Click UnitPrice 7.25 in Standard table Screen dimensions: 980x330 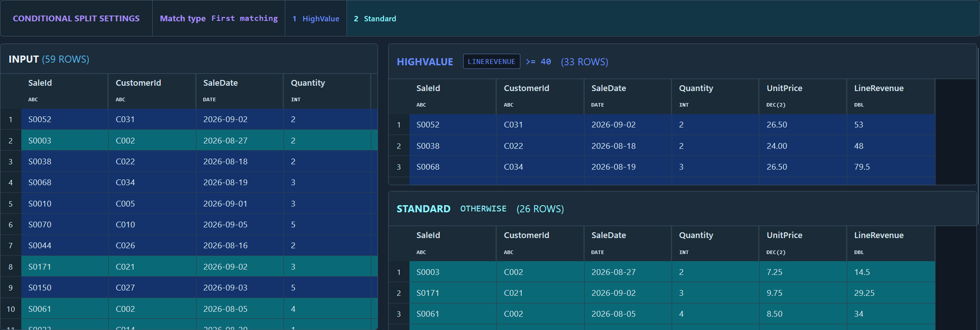click(x=803, y=272)
